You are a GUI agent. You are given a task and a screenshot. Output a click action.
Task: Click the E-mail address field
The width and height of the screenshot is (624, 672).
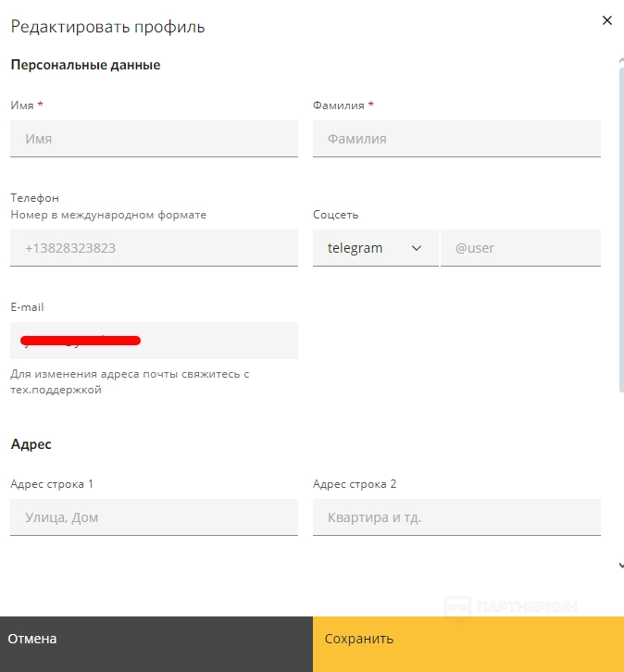(x=154, y=341)
